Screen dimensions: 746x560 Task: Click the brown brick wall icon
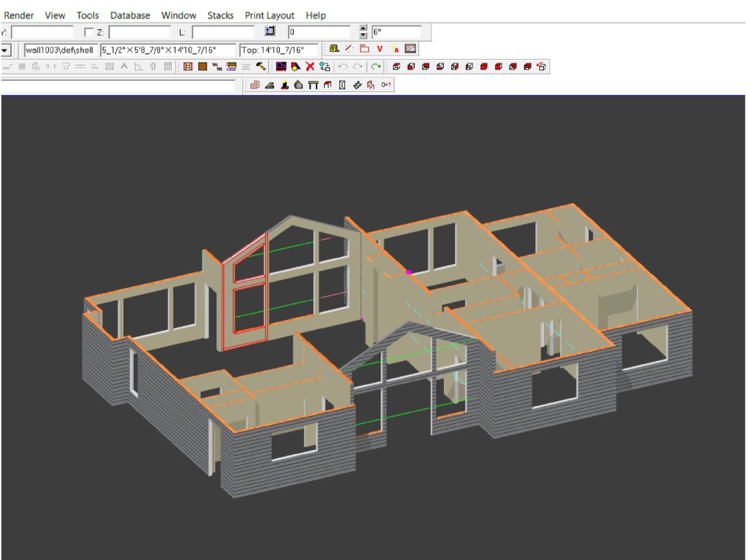tap(202, 67)
